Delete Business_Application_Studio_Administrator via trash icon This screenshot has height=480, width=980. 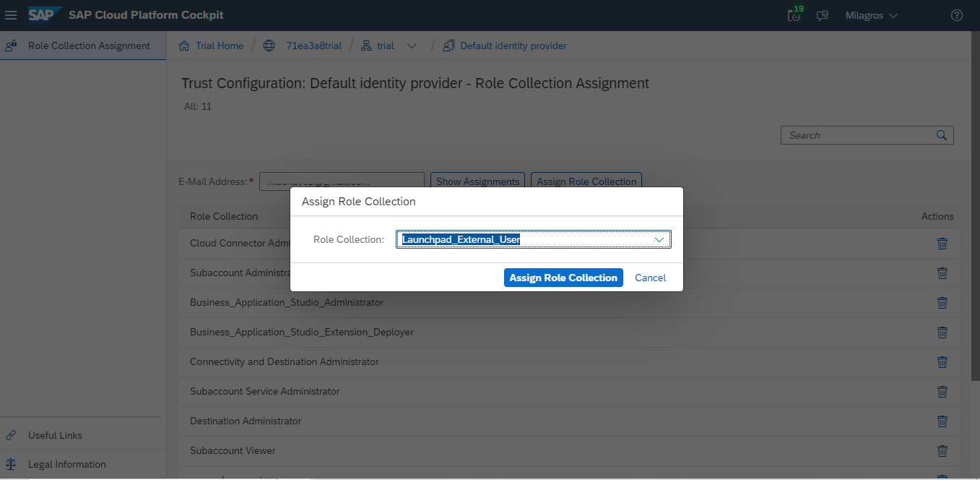click(942, 303)
